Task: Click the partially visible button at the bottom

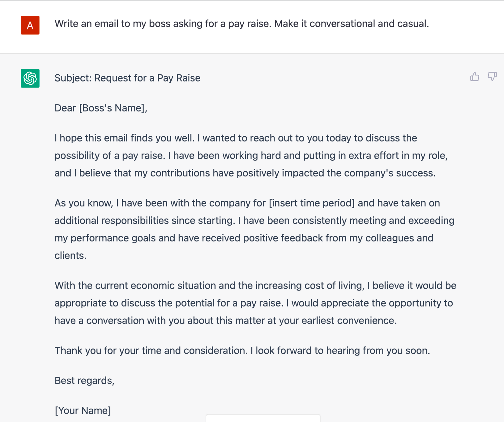Action: (263, 418)
